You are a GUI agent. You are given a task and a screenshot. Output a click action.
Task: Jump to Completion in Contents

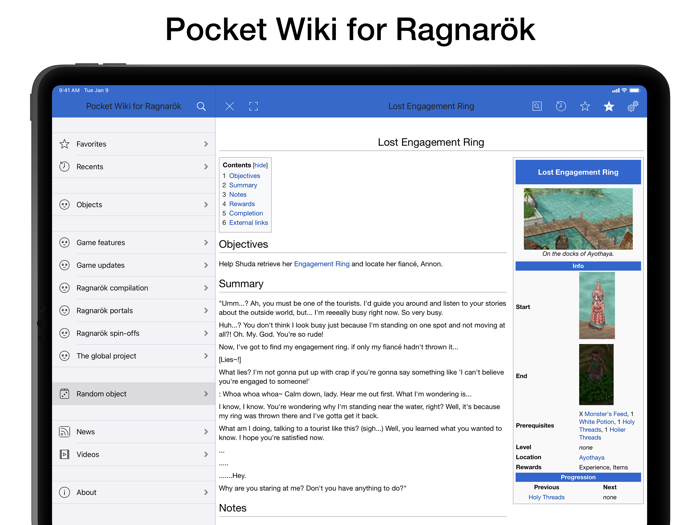(x=246, y=213)
